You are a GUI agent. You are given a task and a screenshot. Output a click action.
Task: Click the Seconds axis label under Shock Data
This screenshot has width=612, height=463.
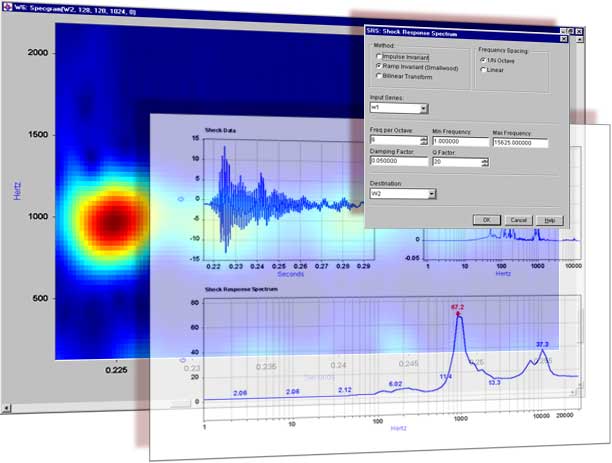coord(290,274)
